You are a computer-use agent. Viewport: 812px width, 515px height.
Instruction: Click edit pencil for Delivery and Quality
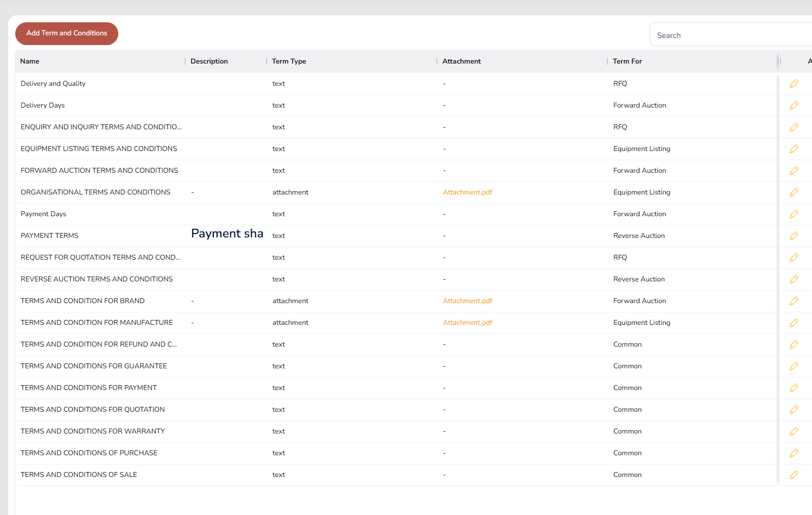click(794, 84)
